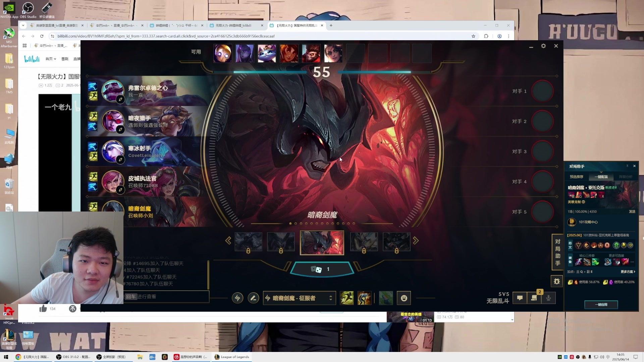Click the 101攻略中心 logo icon
Image resolution: width=644 pixels, height=362 pixels.
click(x=572, y=222)
